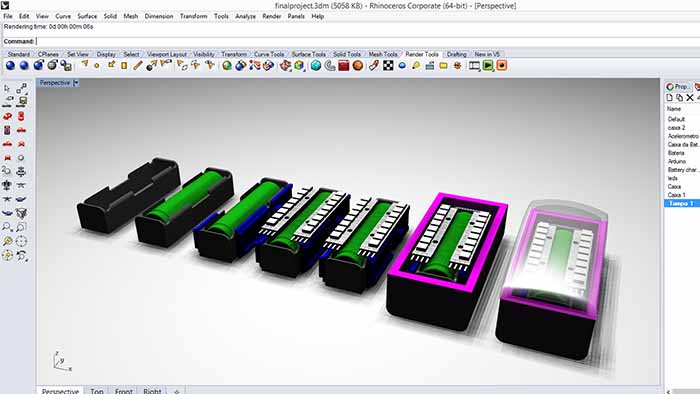Image resolution: width=700 pixels, height=394 pixels.
Task: Open the Surface menu
Action: (x=87, y=16)
